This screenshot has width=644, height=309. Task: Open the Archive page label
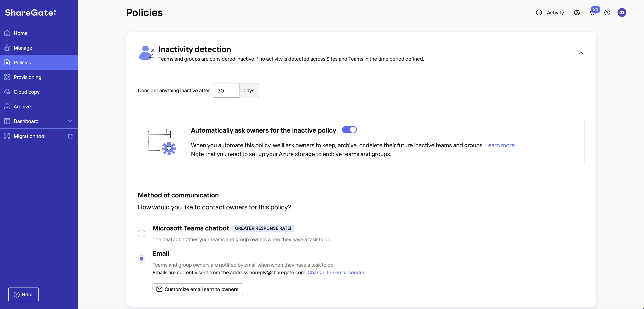click(x=22, y=106)
